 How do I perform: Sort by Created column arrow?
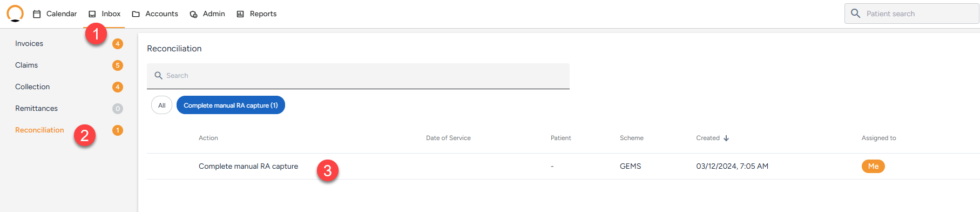click(726, 138)
